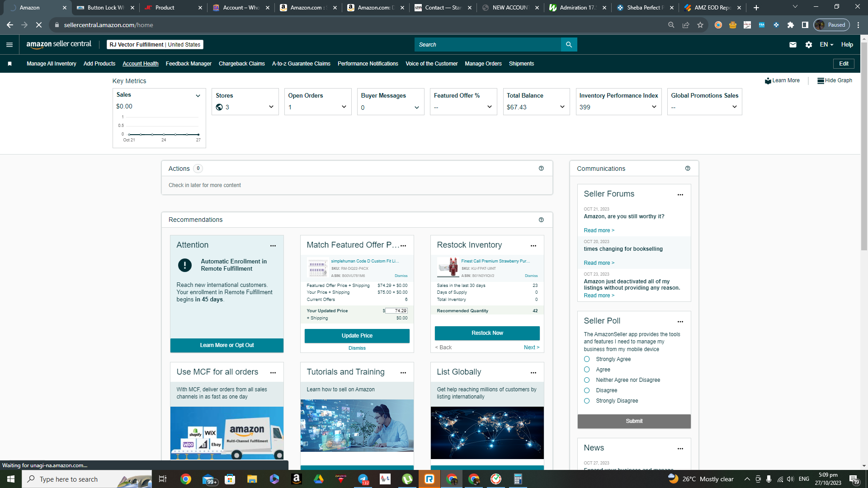The image size is (868, 488).
Task: Select the Disagree poll option
Action: click(x=587, y=390)
